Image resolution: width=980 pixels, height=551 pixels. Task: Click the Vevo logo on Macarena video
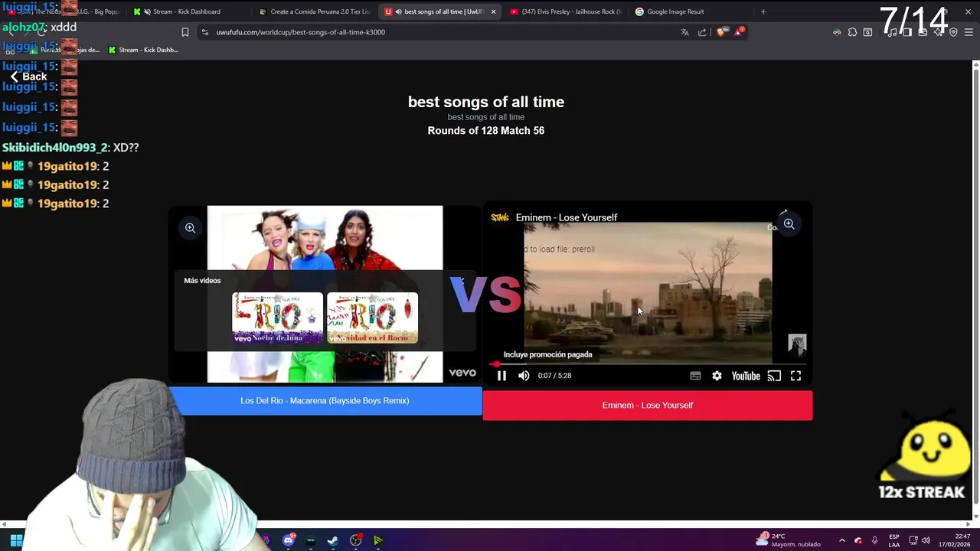[x=462, y=373]
